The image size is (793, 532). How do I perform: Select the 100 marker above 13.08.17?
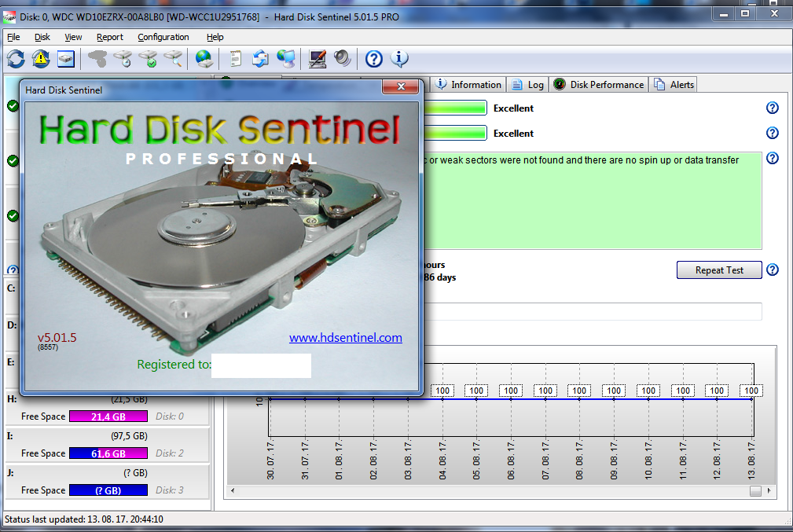tap(751, 391)
